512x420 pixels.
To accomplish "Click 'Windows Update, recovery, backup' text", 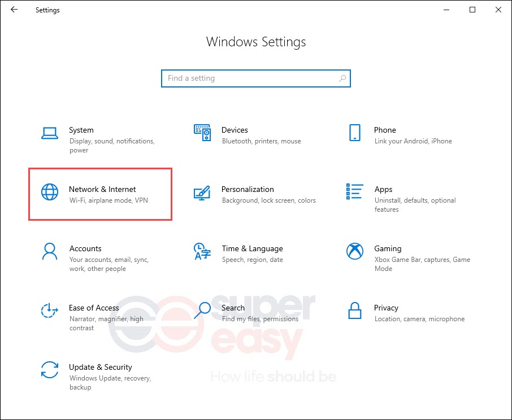I will [x=110, y=383].
